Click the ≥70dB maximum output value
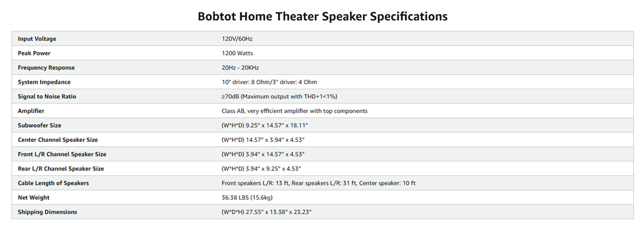 click(279, 97)
